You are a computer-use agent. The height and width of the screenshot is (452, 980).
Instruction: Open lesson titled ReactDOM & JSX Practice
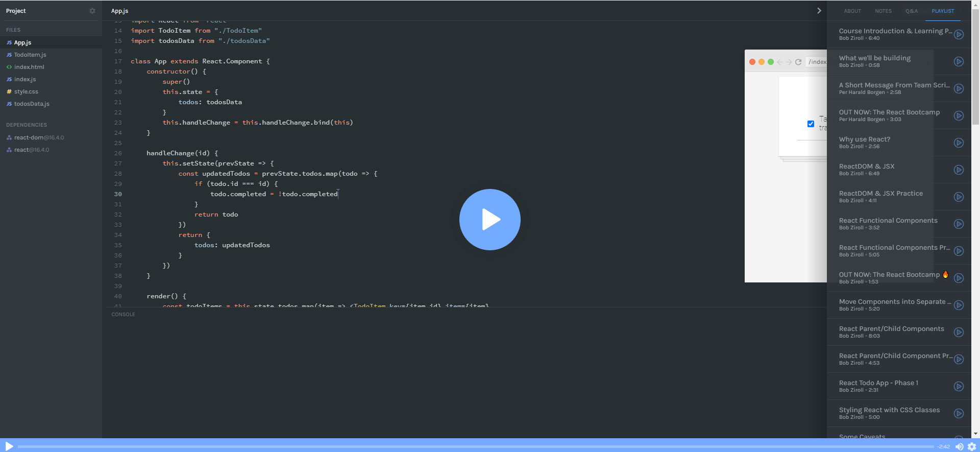pos(881,193)
